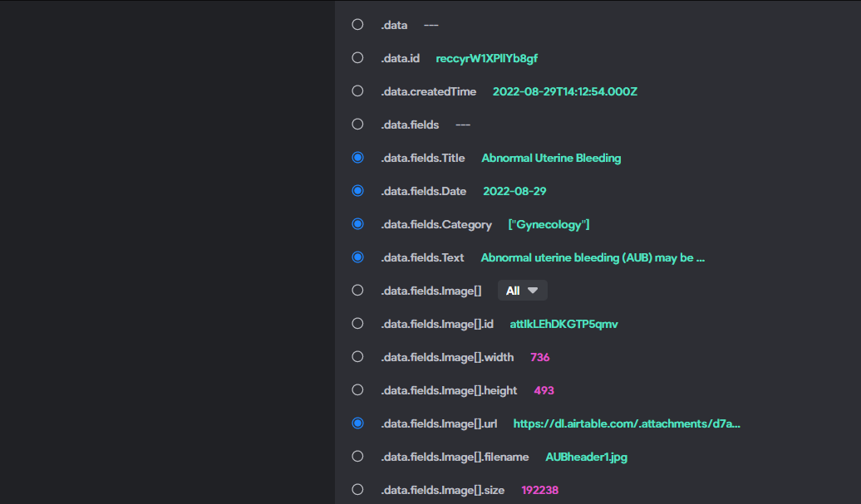Screen dimensions: 861x504
Task: Click the record id value reccyrW1XPlIYb8gf
Action: pyautogui.click(x=486, y=59)
